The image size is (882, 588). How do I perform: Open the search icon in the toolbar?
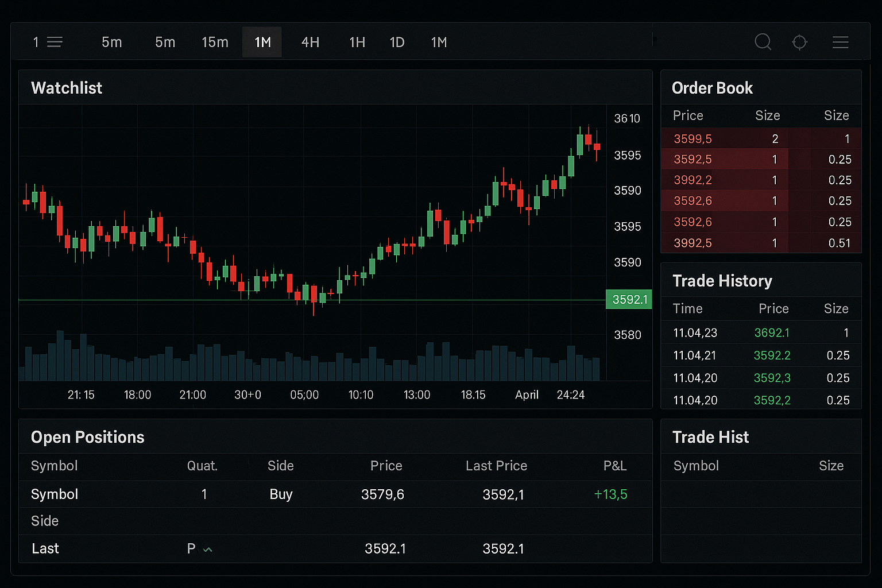point(763,41)
